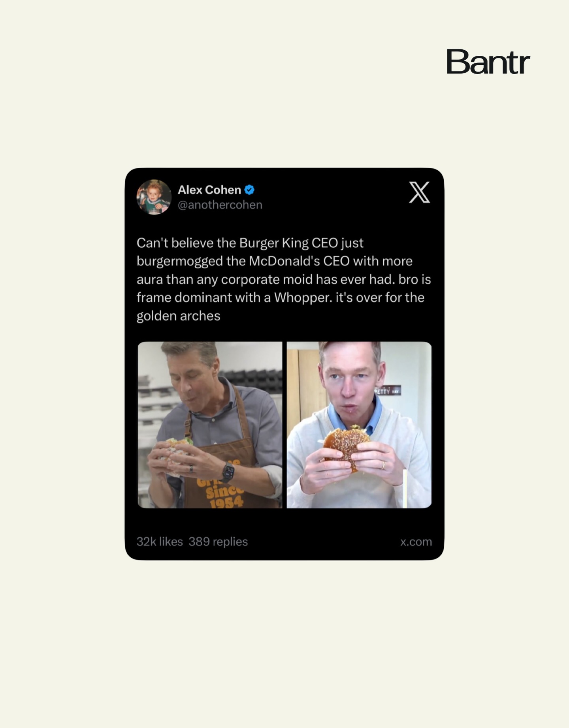Click the sesame burger in right photo
This screenshot has width=569, height=728.
(x=347, y=446)
